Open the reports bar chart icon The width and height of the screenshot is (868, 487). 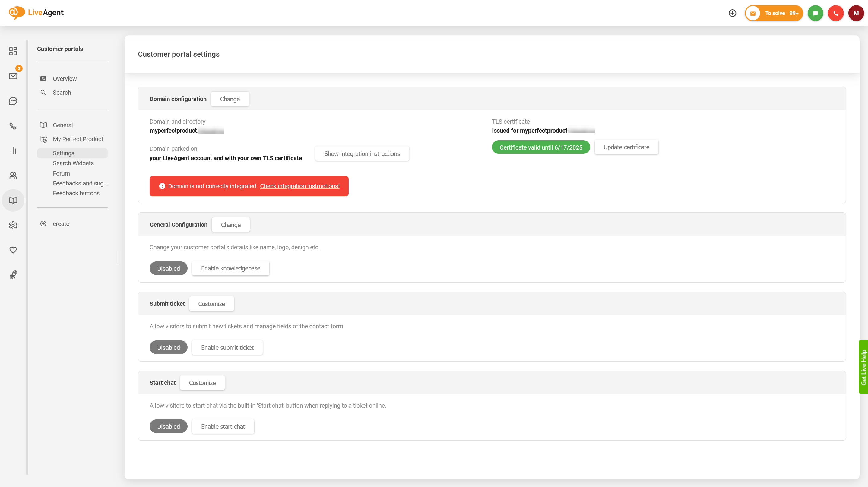point(13,150)
